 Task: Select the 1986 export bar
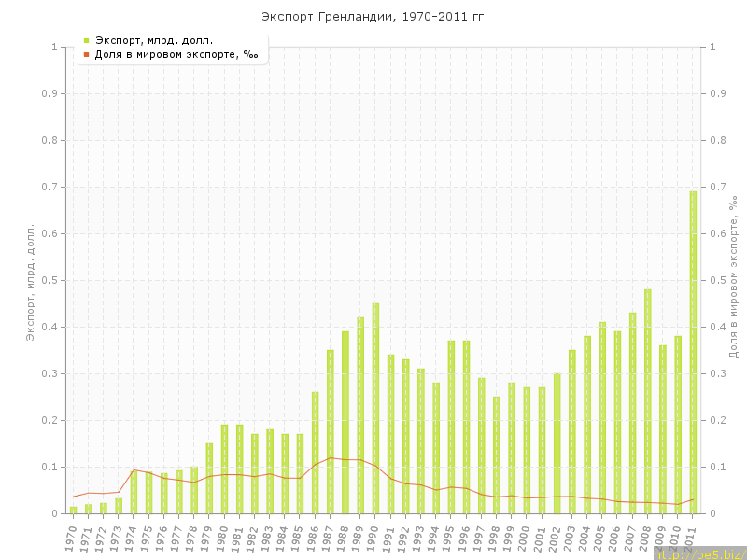315,453
